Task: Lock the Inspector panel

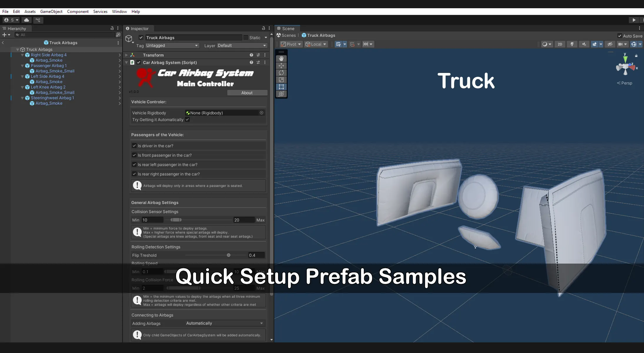Action: click(263, 28)
